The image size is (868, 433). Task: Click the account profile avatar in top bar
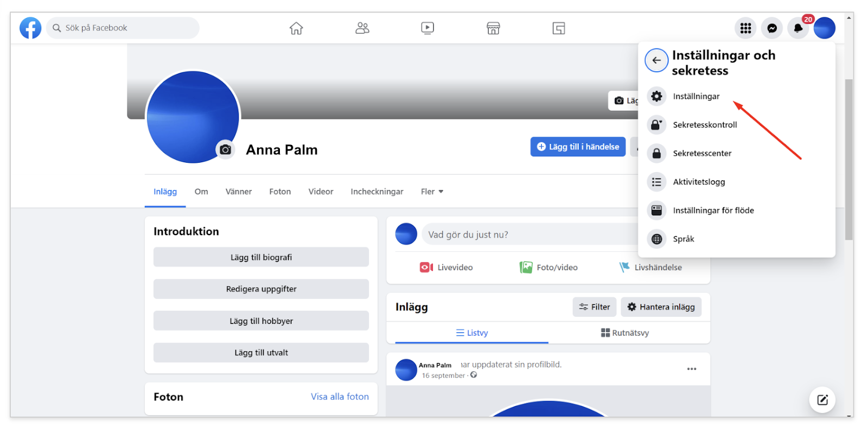click(x=825, y=28)
